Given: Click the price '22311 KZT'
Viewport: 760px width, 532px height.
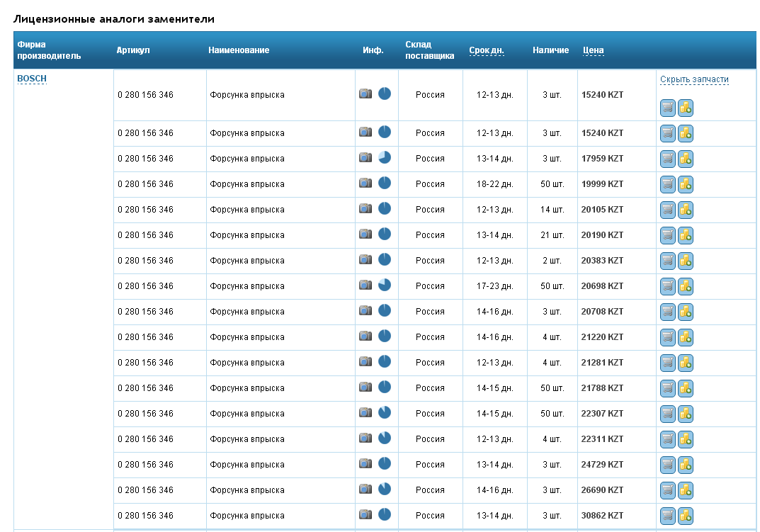Looking at the screenshot, I should pos(602,439).
